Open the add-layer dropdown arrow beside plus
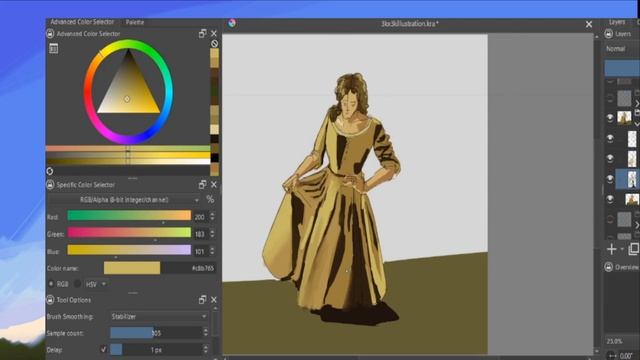Screen dimensions: 640x360 click(x=622, y=249)
